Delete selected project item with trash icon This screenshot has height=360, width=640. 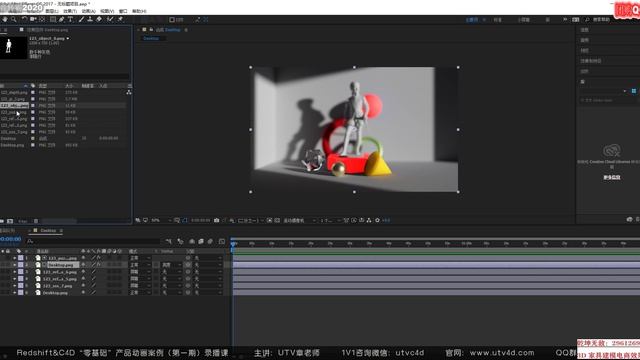(36, 221)
